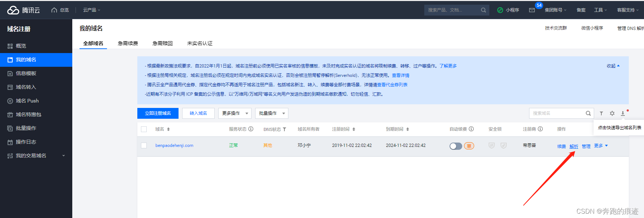Click 续费 for the domain row
The height and width of the screenshot is (218, 644).
point(562,146)
